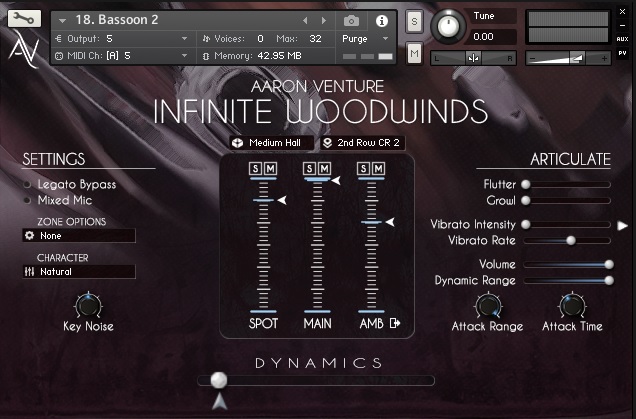Screen dimensions: 636x419
Task: Enable Mixed Mic option
Action: (28, 200)
